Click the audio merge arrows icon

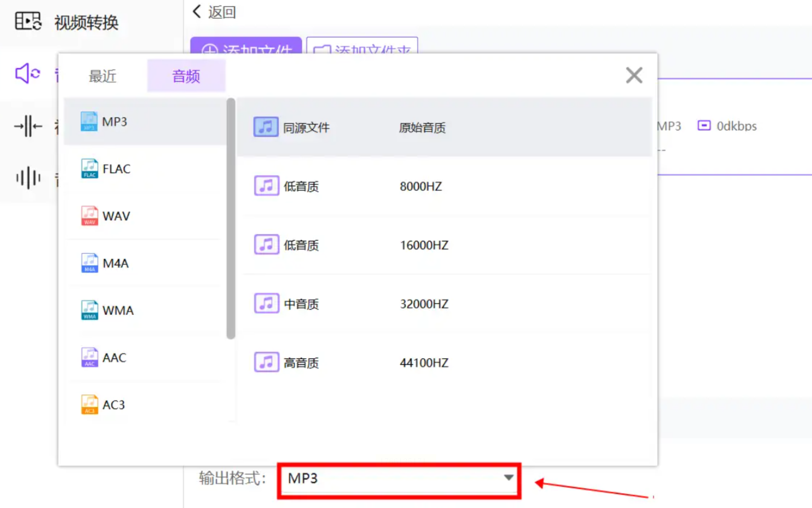28,126
